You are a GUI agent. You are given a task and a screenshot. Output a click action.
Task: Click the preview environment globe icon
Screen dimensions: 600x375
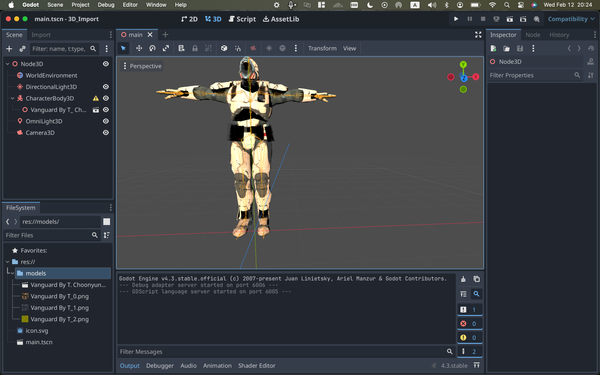click(x=282, y=48)
